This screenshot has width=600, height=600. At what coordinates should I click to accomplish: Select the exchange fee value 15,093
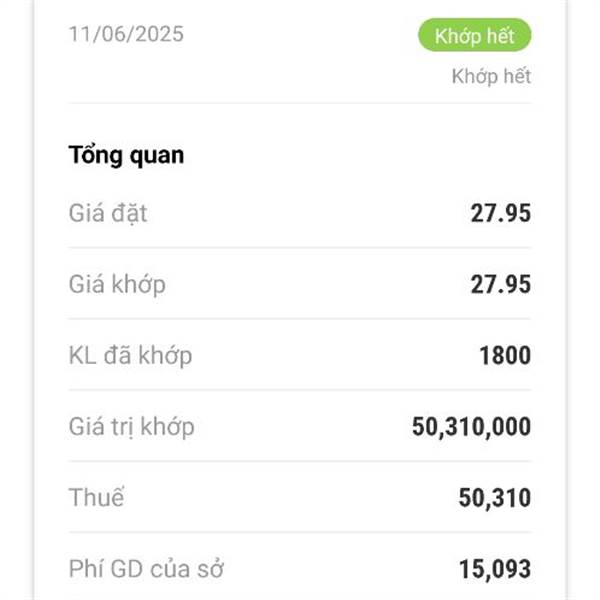[495, 569]
